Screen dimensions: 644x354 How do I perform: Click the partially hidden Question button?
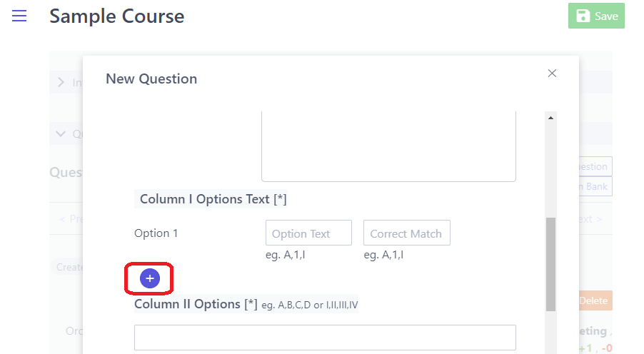(595, 166)
